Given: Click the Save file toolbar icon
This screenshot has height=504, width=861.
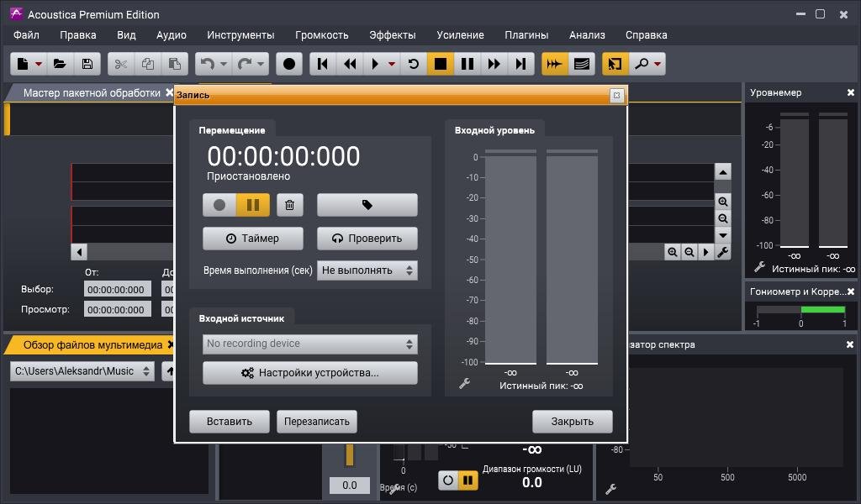Looking at the screenshot, I should [x=87, y=64].
